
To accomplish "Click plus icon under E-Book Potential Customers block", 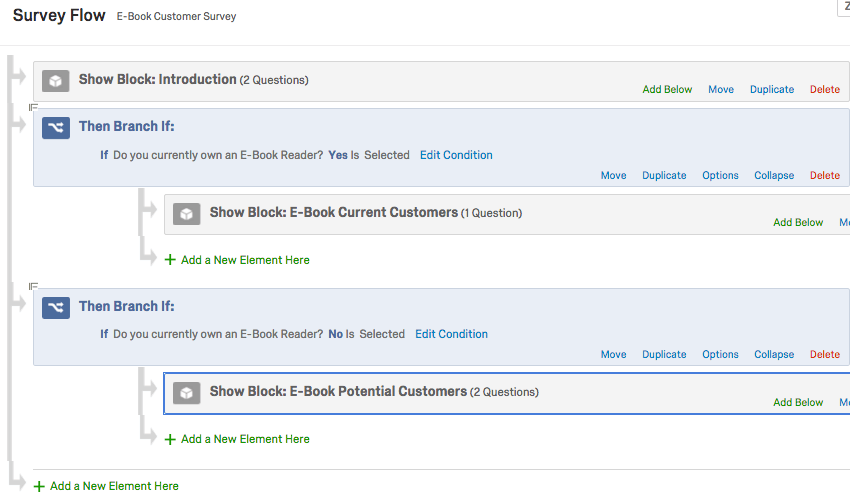I will pos(170,439).
